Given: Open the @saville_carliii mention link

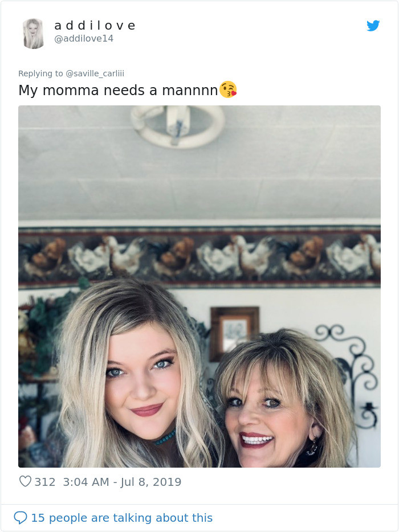Looking at the screenshot, I should point(95,73).
